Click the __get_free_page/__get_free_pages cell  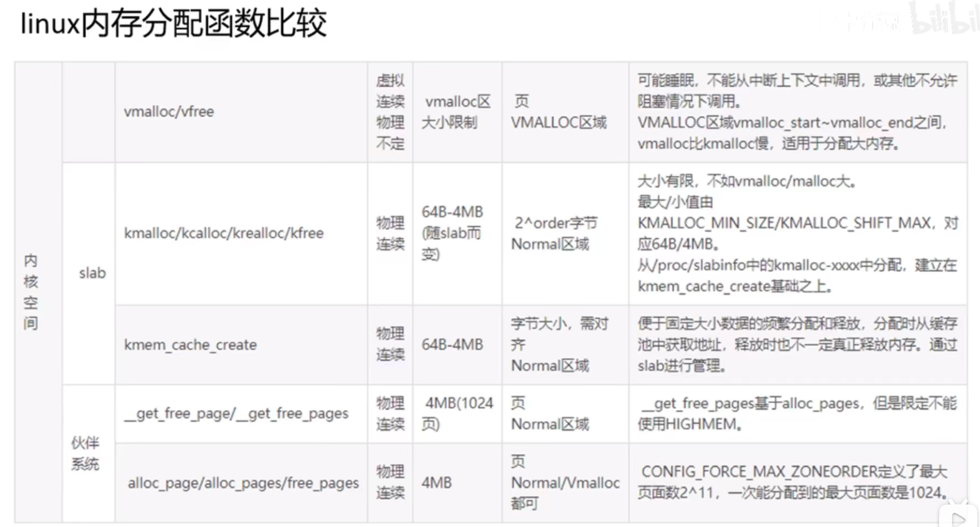click(236, 414)
